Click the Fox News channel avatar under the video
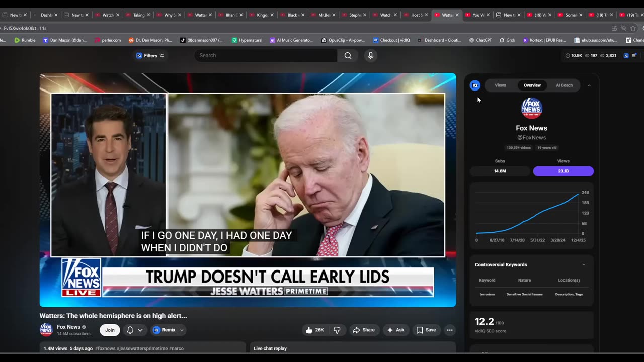The width and height of the screenshot is (644, 362). (x=46, y=330)
